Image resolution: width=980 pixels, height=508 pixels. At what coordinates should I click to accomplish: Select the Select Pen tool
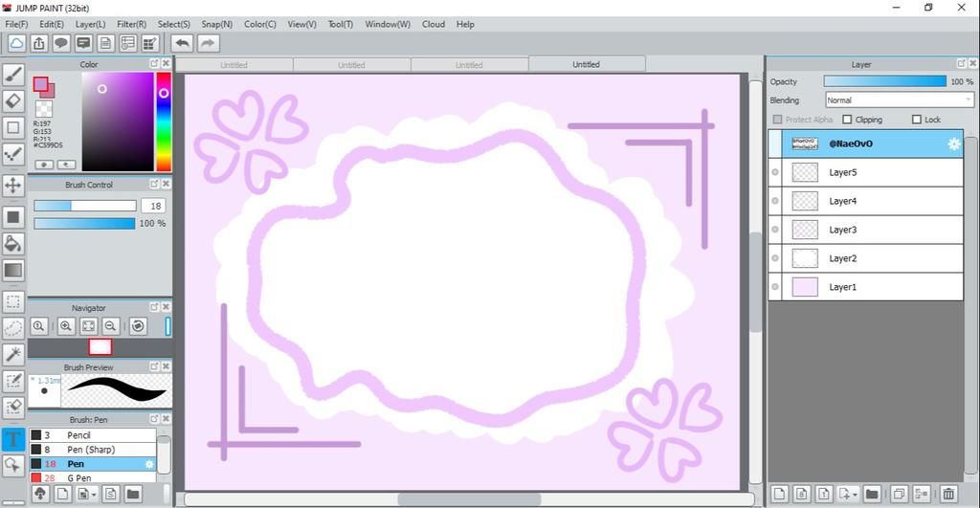13,381
